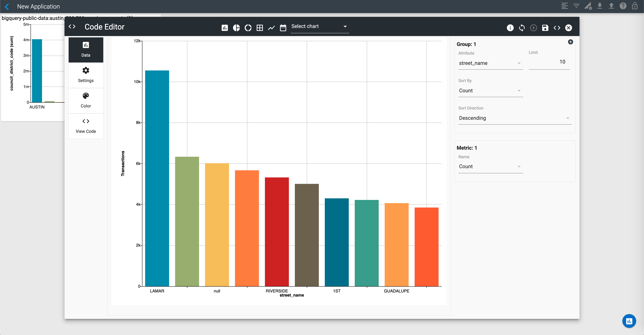
Task: Click the Metric: 1 heading
Action: 467,148
